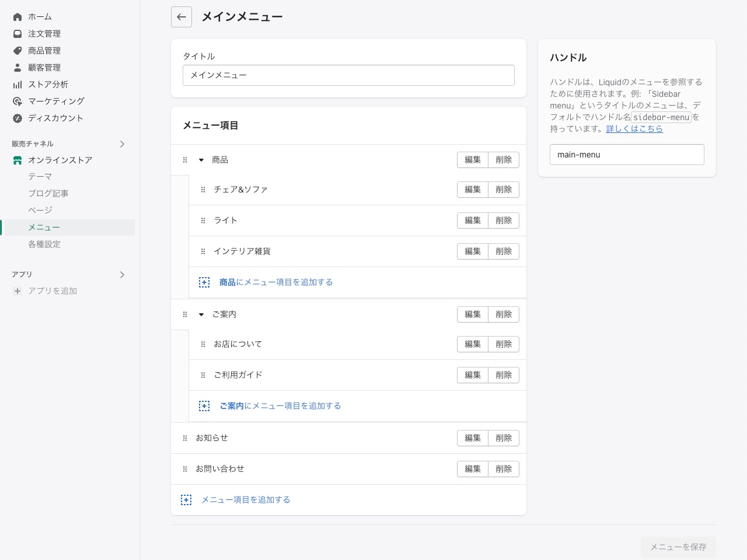Delete the ご利用ガイド item
Image resolution: width=747 pixels, height=560 pixels.
(x=504, y=375)
